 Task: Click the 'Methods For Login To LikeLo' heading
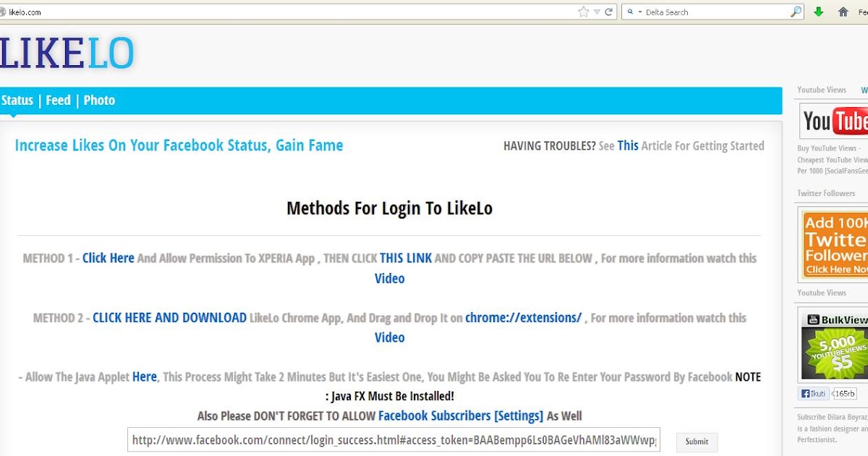click(x=390, y=208)
